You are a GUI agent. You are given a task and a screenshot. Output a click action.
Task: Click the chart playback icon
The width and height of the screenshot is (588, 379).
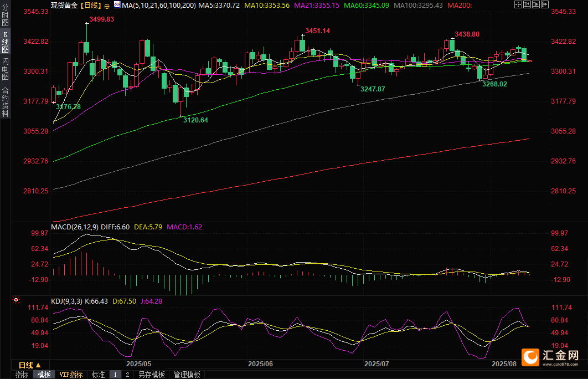tap(536, 4)
